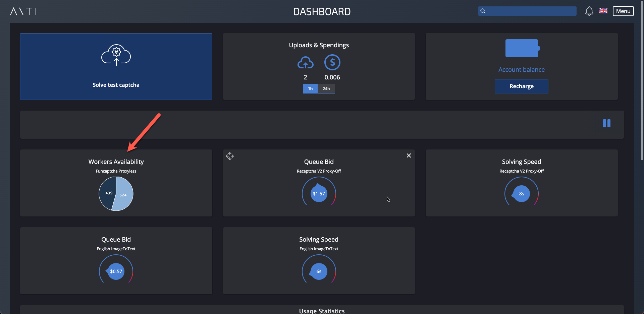
Task: Click the dollar spendings icon
Action: point(332,62)
